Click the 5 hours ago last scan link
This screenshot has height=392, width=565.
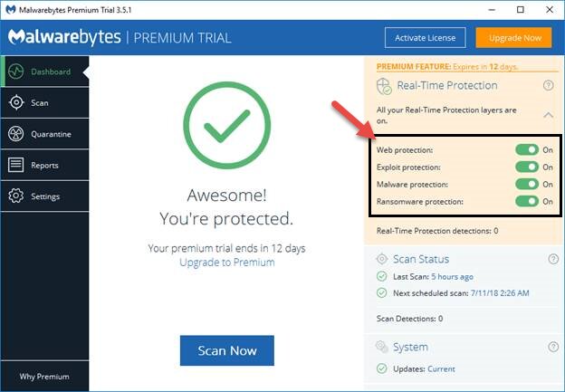[x=451, y=277]
